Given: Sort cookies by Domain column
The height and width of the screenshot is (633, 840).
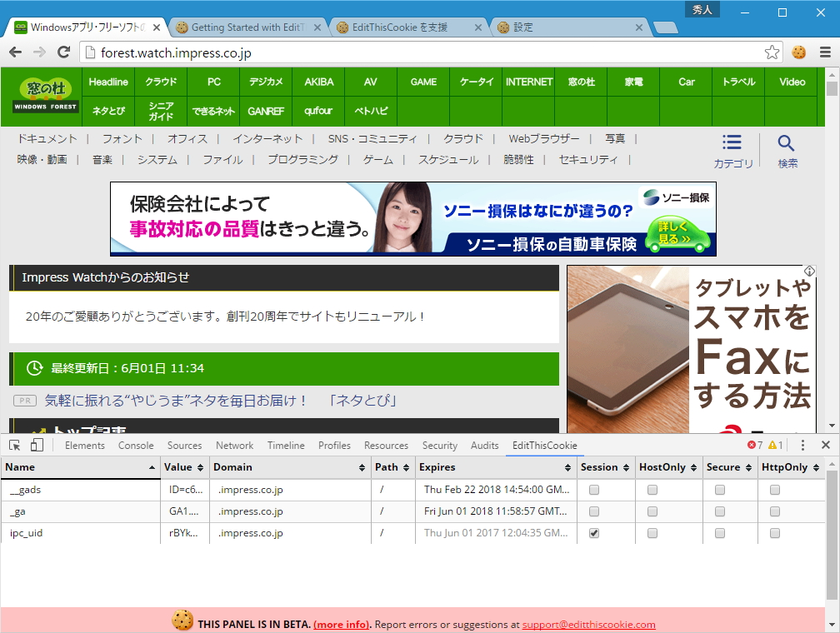Looking at the screenshot, I should 290,467.
